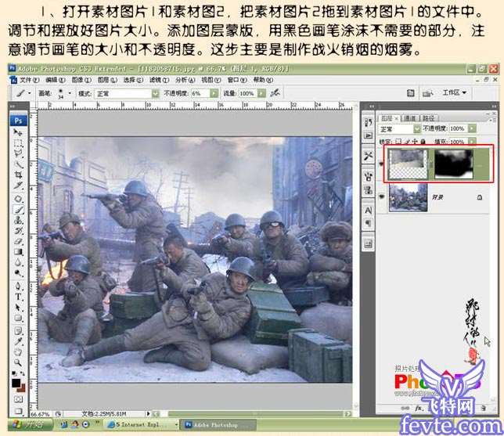Viewport: 504px width, 436px height.
Task: Open the 文件 menu
Action: (29, 80)
